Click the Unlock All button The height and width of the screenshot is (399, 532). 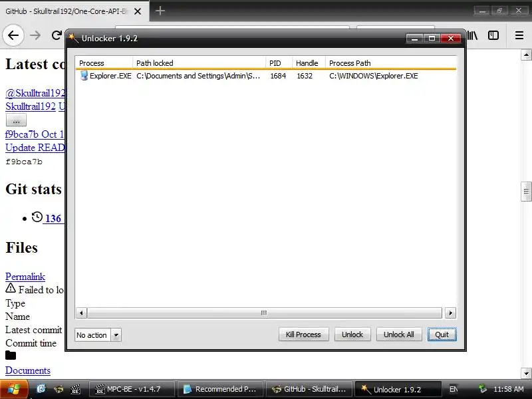(x=398, y=334)
